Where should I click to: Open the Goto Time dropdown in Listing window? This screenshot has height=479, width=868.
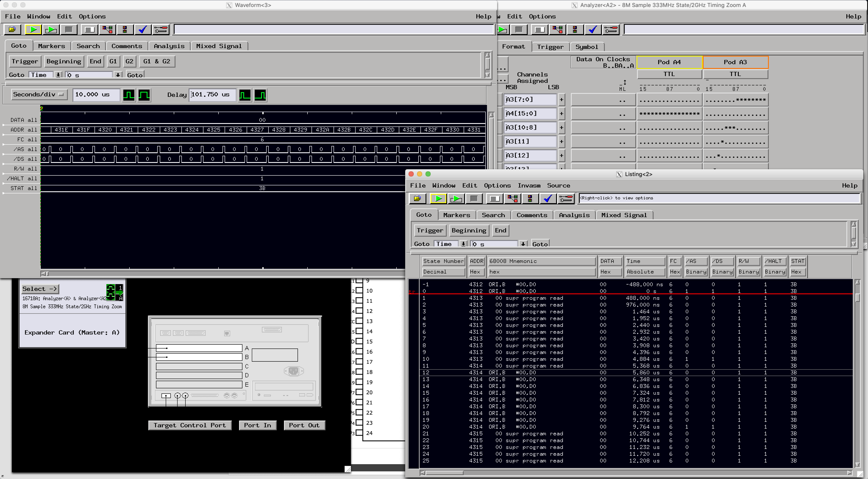[463, 244]
